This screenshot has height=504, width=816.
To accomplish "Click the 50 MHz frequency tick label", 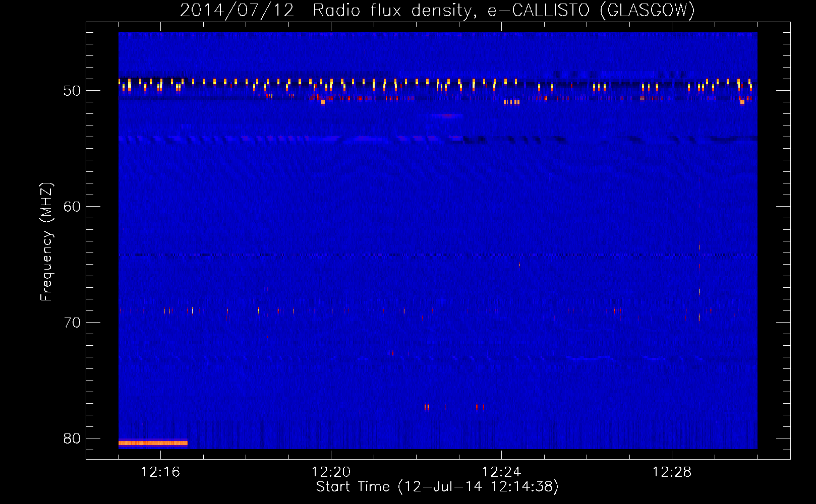I will pos(72,91).
